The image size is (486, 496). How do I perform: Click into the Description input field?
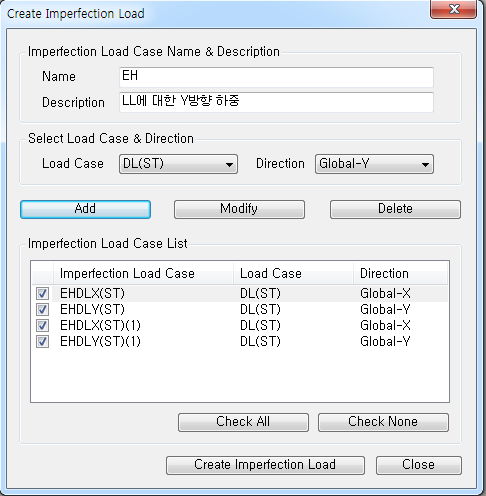[276, 102]
